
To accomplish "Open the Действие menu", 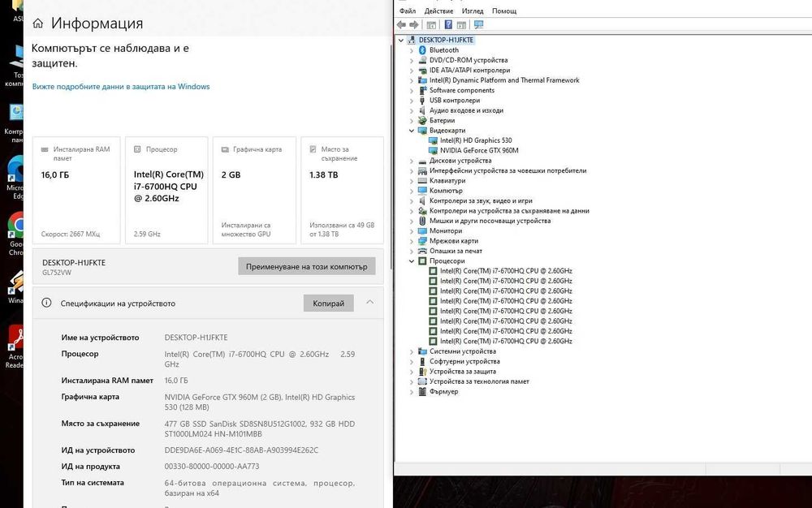I will [438, 11].
